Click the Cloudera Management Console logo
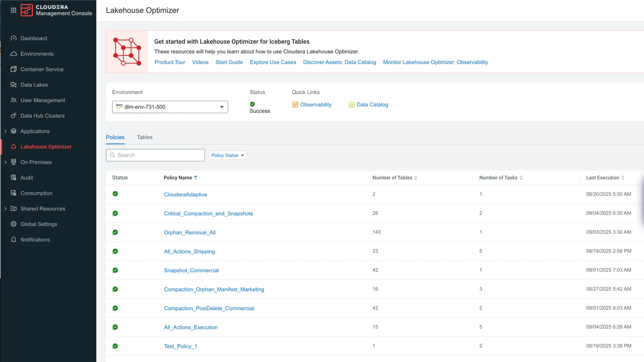 coord(27,10)
